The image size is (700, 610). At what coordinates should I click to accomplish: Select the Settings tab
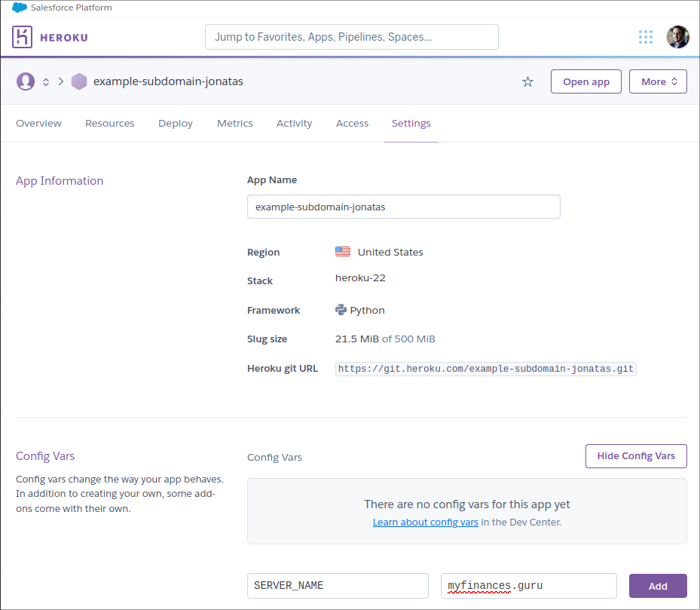pyautogui.click(x=411, y=124)
